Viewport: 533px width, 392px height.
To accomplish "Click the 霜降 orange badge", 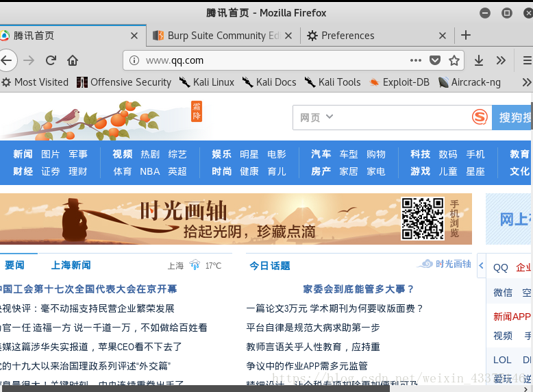I will coord(197,111).
